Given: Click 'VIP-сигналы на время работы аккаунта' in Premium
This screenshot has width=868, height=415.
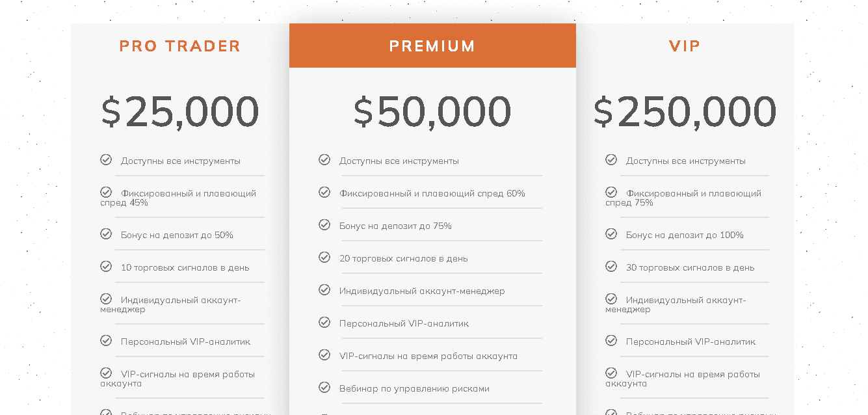Looking at the screenshot, I should tap(428, 356).
